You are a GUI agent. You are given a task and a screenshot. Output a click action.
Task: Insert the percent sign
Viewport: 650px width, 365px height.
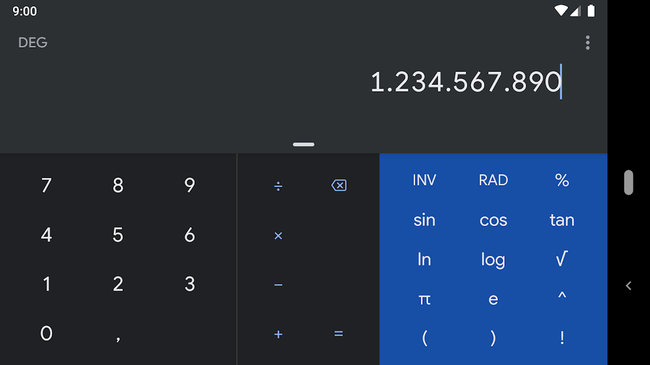coord(562,180)
